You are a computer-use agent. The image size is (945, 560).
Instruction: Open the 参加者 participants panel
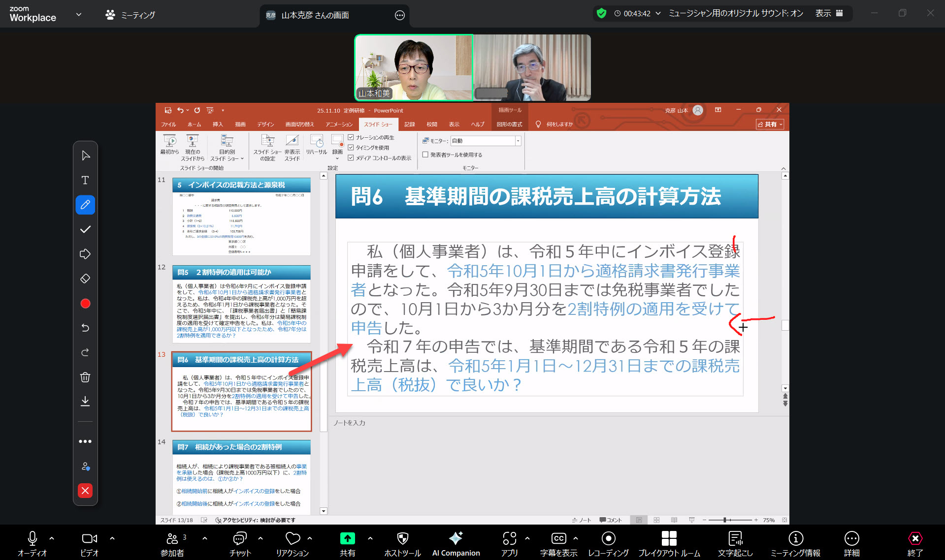click(x=172, y=543)
